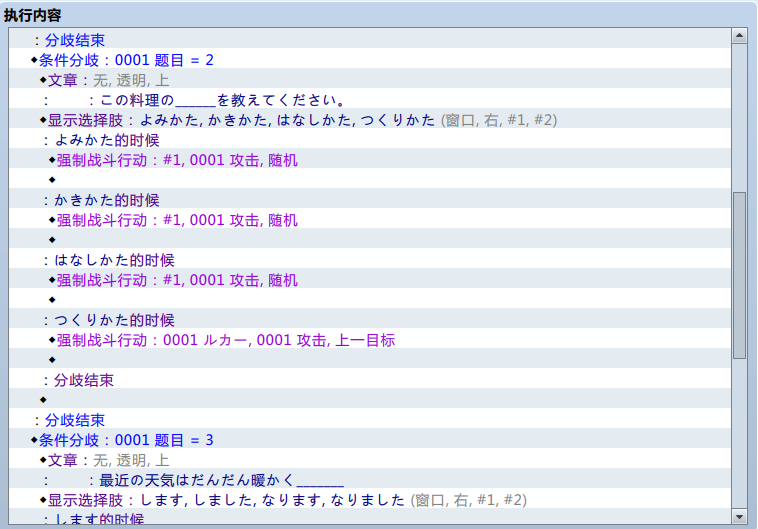Select the はなしかた的时候 branch line

(x=370, y=260)
